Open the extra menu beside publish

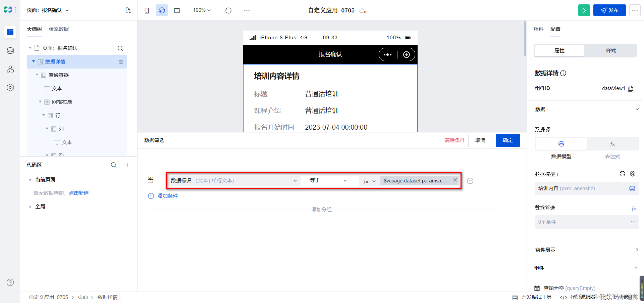pyautogui.click(x=635, y=10)
